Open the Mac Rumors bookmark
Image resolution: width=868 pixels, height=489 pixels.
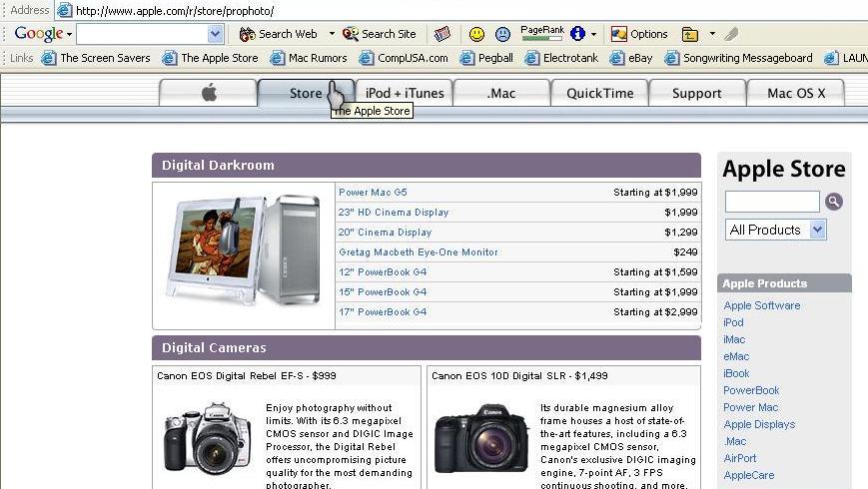309,58
